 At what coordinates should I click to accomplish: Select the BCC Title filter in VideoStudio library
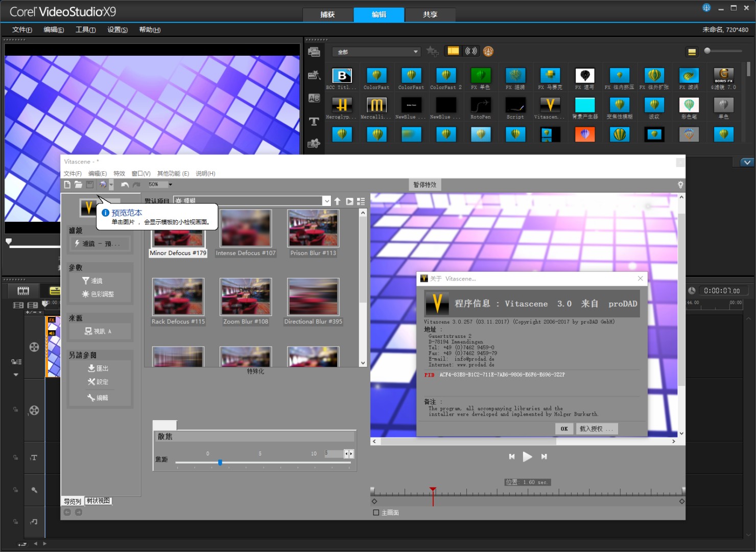[x=342, y=76]
